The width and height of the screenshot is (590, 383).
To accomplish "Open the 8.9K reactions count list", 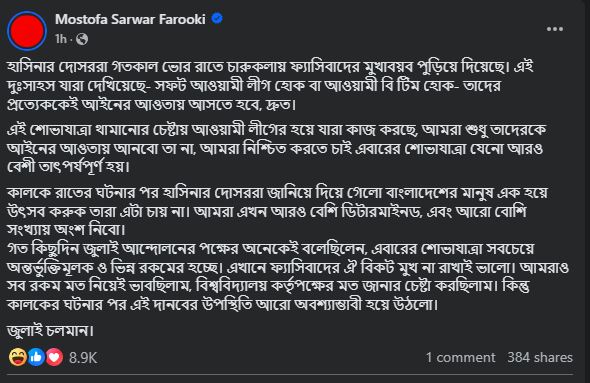I will click(x=83, y=357).
